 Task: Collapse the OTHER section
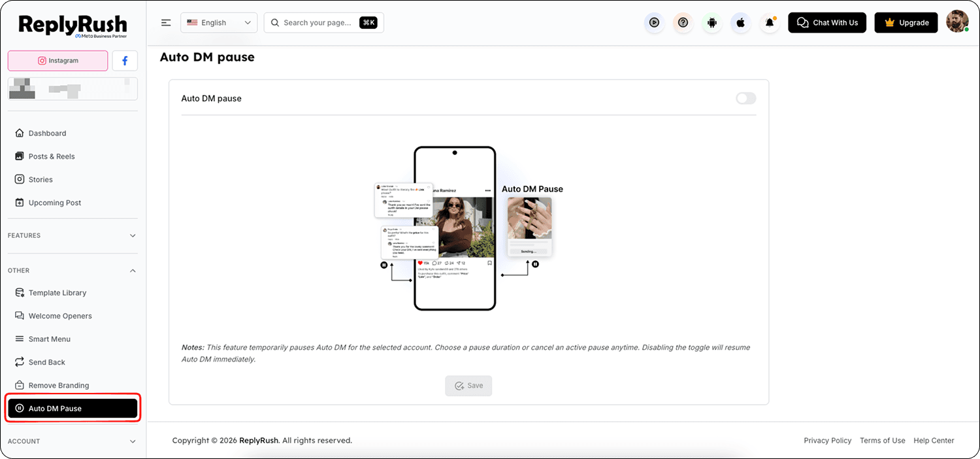click(73, 271)
